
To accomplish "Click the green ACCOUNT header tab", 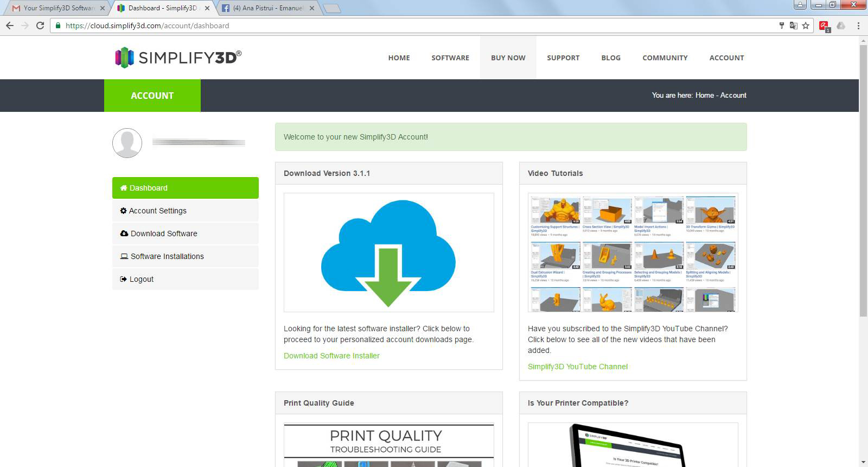I will point(152,96).
